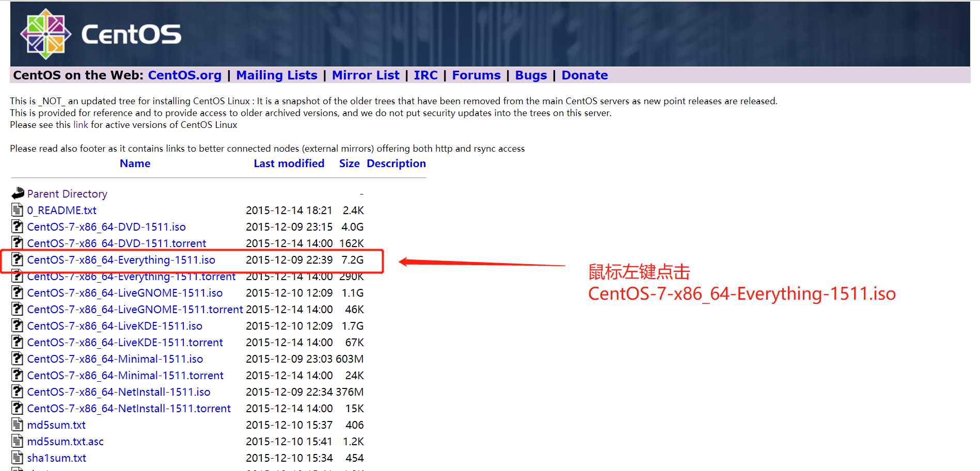
Task: Click the text icon beside md5sum.txt
Action: coord(18,425)
